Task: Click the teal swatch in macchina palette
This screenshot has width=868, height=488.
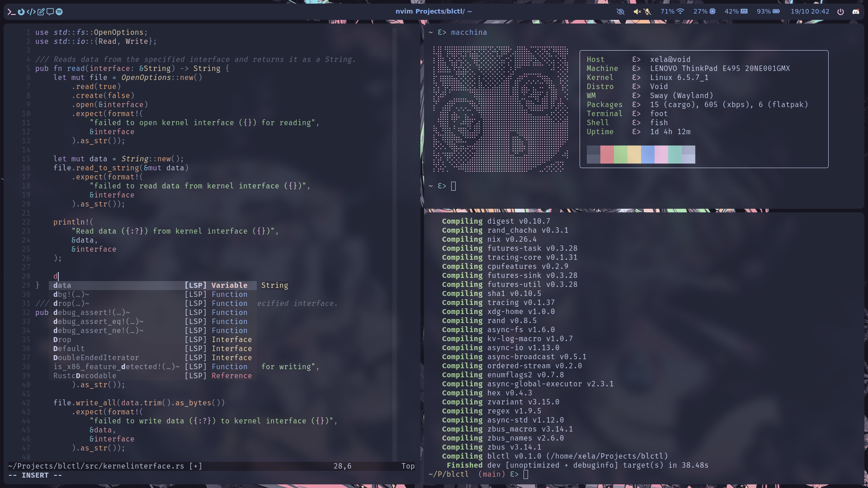Action: point(675,155)
